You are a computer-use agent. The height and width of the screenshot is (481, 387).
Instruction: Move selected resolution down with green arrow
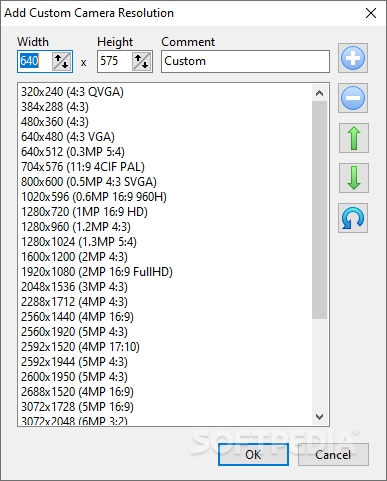click(x=354, y=178)
